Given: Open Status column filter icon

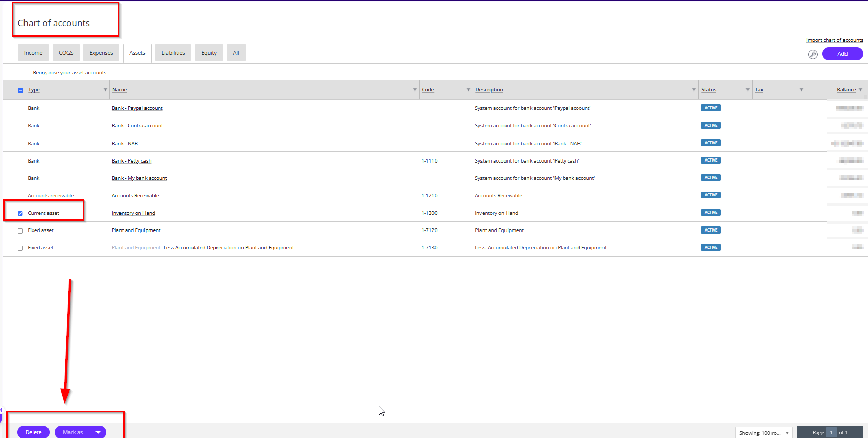Looking at the screenshot, I should tap(748, 90).
